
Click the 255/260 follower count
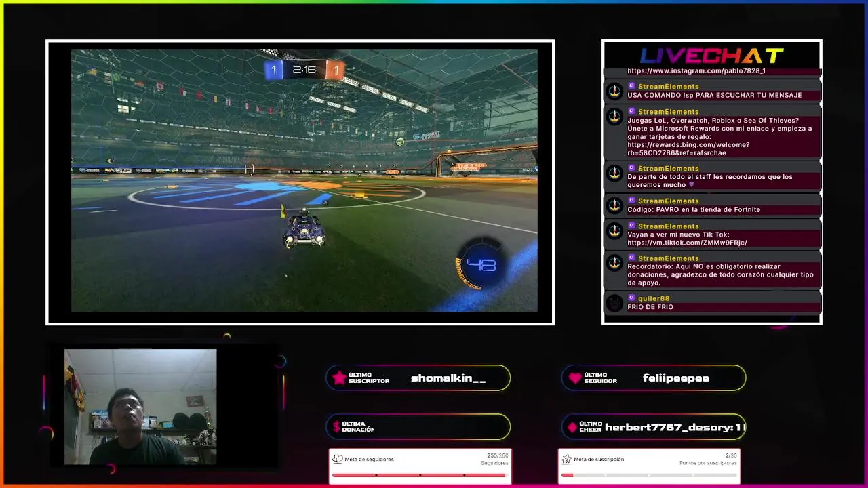tap(498, 455)
